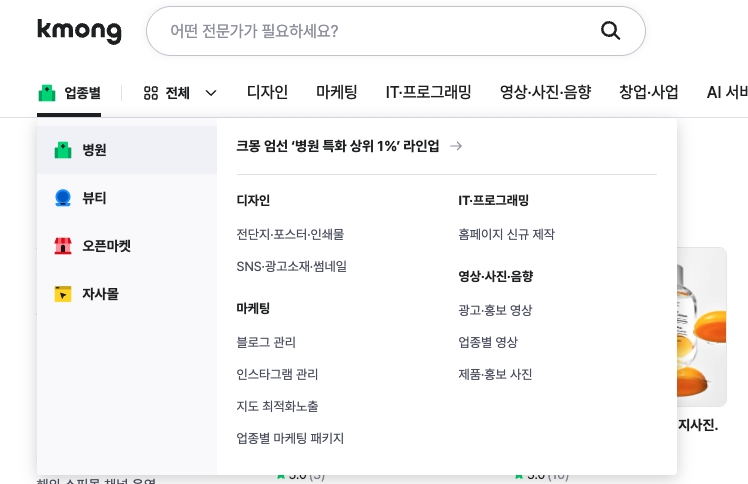Viewport: 748px width, 484px height.
Task: Expand the 전체 categories chevron
Action: click(211, 93)
